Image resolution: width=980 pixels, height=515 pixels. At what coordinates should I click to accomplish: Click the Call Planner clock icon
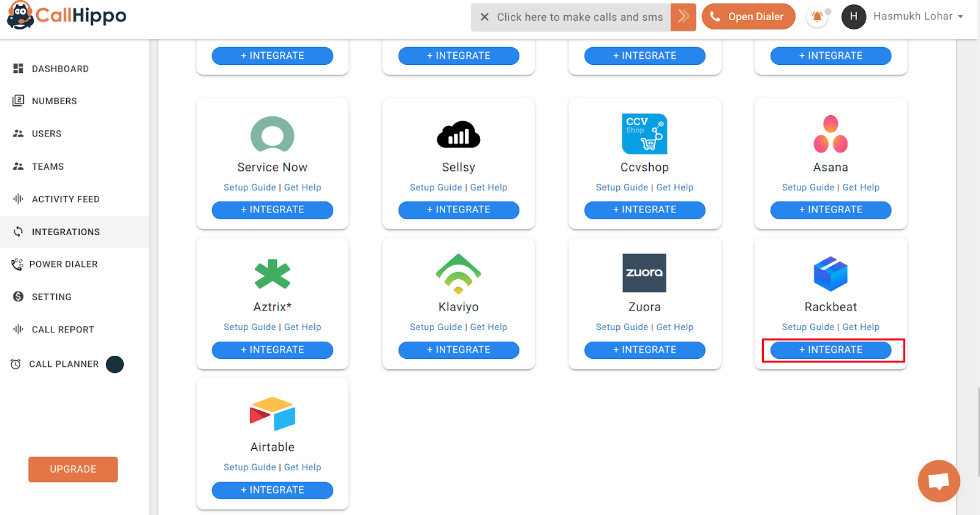pos(16,364)
